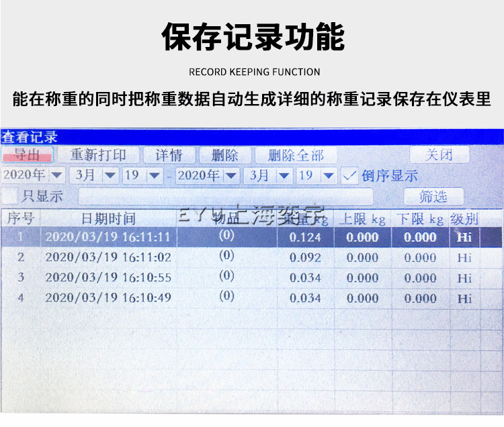Select record row 4 at 16:10:49
The width and height of the screenshot is (504, 427).
click(x=108, y=297)
